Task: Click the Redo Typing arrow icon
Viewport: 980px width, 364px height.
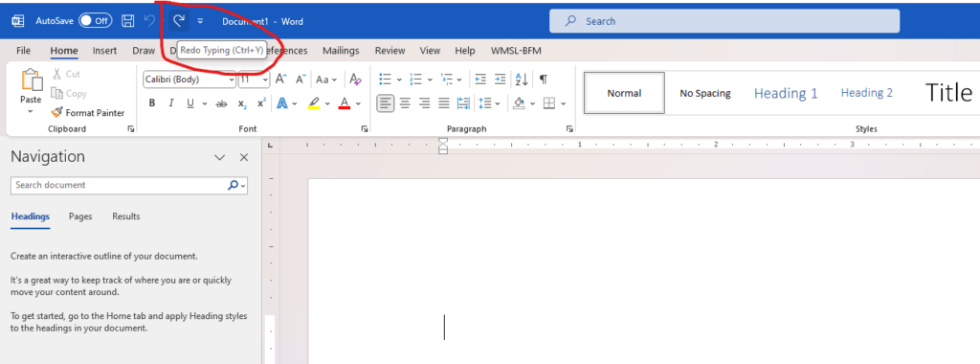Action: point(179,21)
